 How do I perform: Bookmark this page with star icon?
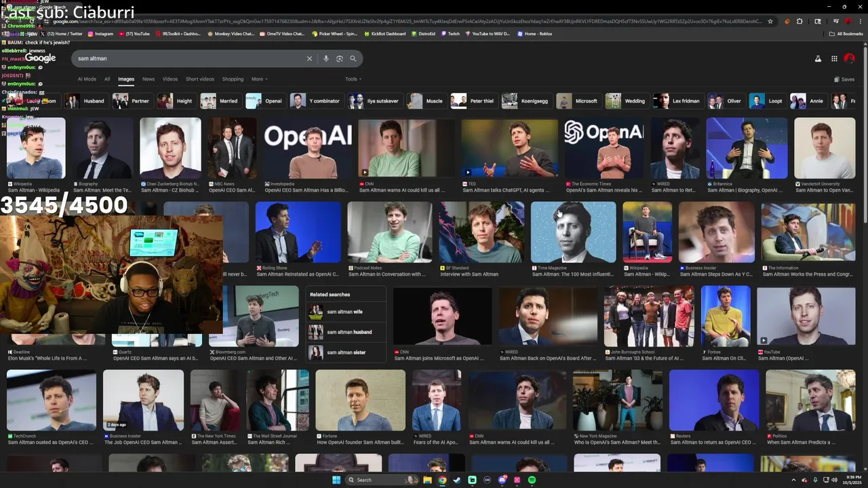click(x=770, y=21)
